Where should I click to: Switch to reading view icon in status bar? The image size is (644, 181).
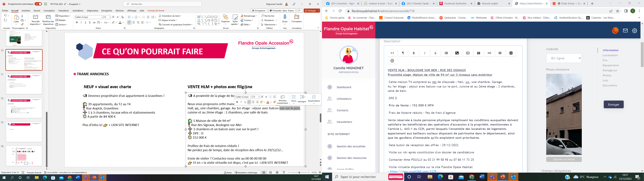277,172
